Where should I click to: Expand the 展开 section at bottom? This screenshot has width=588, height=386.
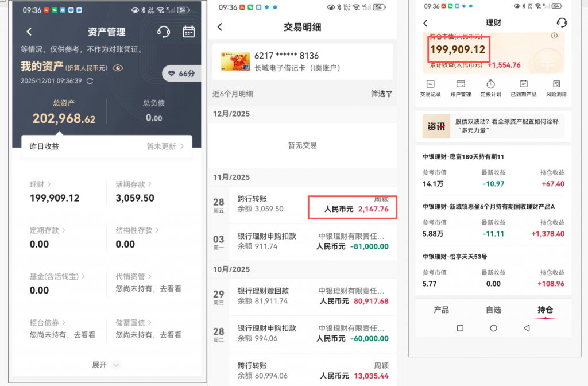coord(106,365)
